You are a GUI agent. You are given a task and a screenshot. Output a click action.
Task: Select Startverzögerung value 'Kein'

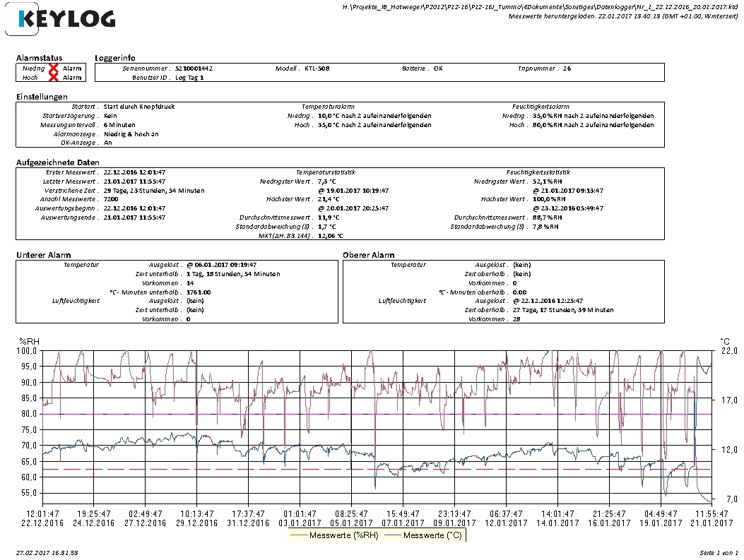[x=110, y=116]
